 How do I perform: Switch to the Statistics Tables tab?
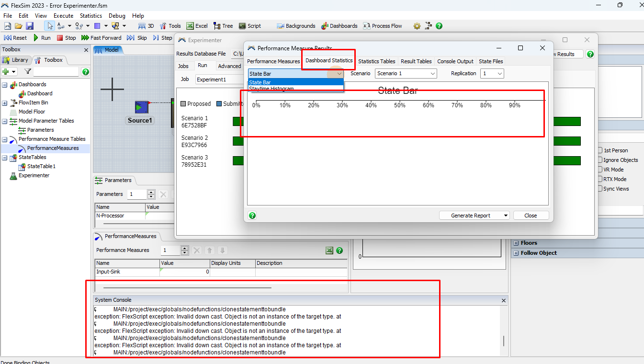(376, 61)
